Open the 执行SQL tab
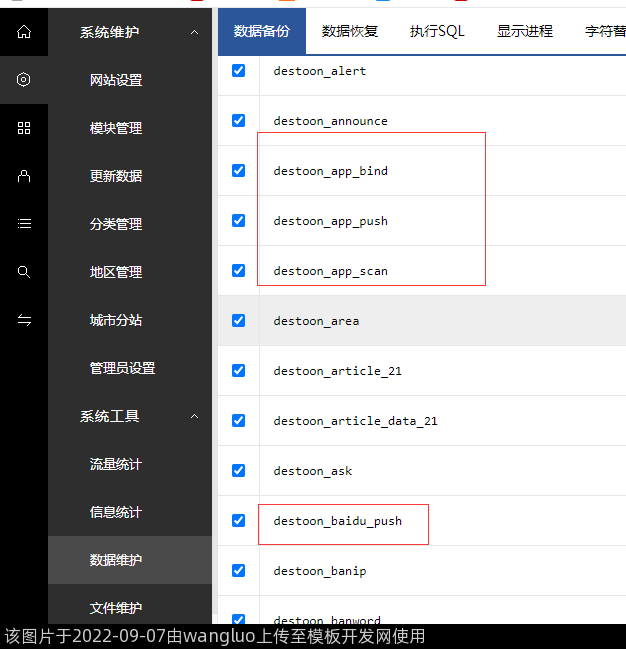Viewport: 626px width, 649px height. [x=437, y=31]
